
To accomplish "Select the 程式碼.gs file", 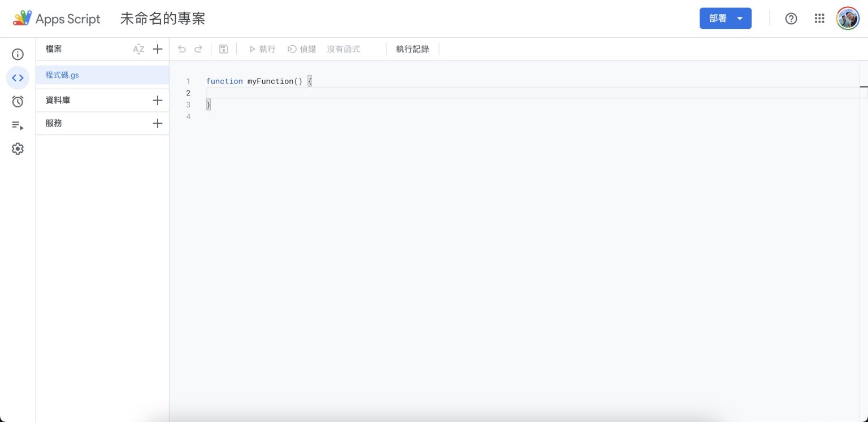I will pyautogui.click(x=62, y=75).
